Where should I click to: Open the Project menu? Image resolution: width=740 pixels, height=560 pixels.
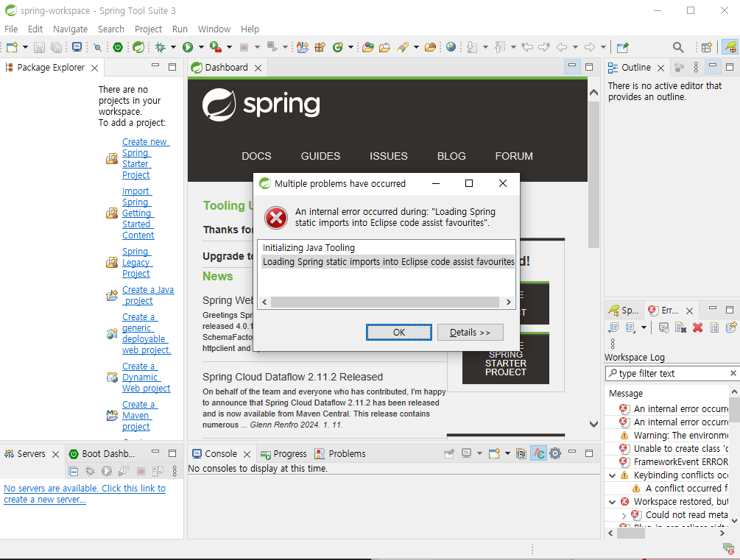pyautogui.click(x=148, y=29)
